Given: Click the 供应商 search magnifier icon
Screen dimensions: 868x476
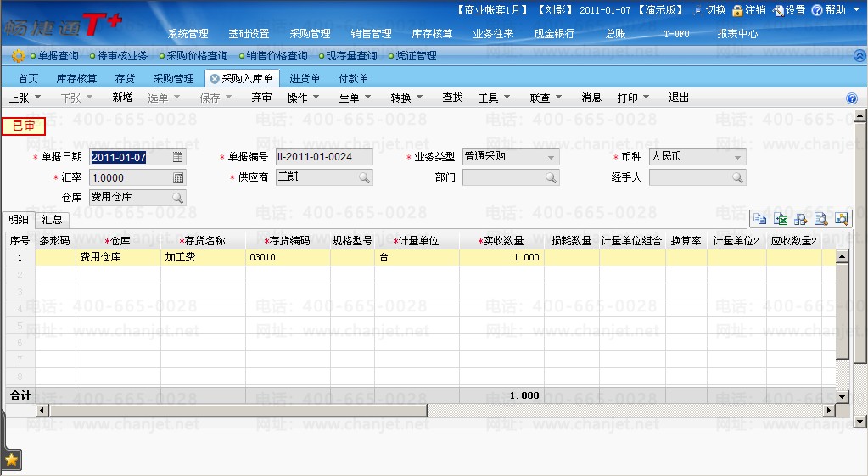Looking at the screenshot, I should (364, 177).
